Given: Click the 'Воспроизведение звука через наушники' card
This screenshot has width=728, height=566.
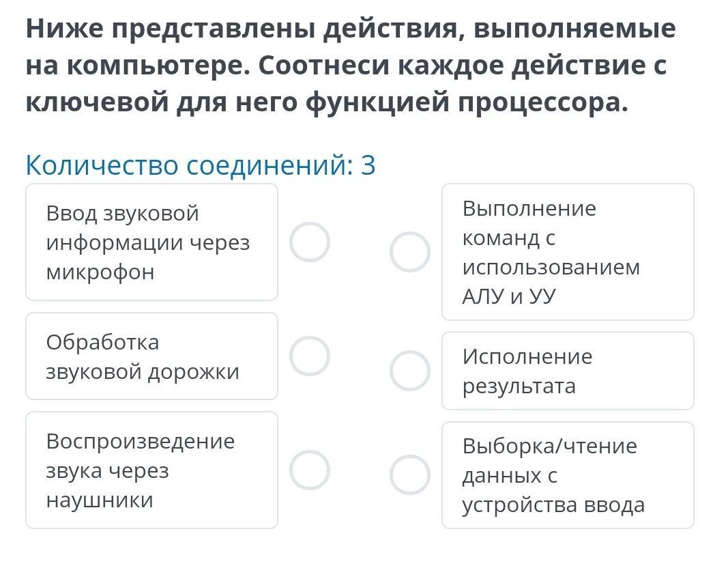Looking at the screenshot, I should pyautogui.click(x=152, y=470).
